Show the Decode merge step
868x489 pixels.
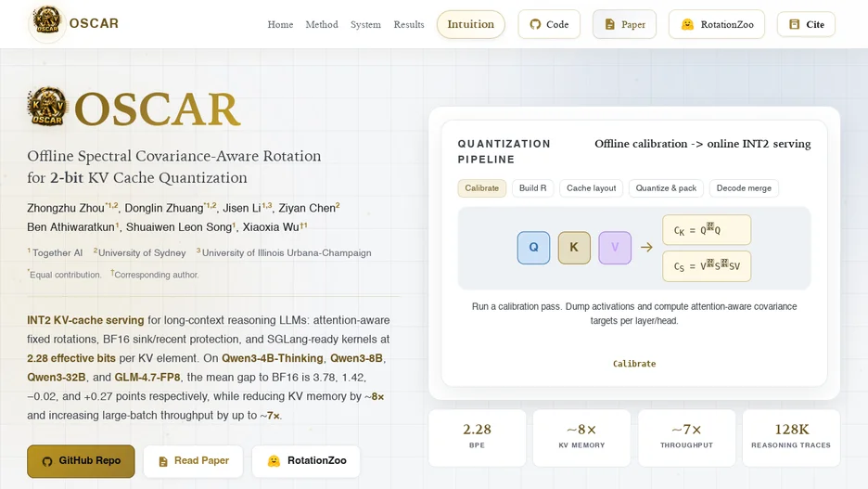pos(744,188)
